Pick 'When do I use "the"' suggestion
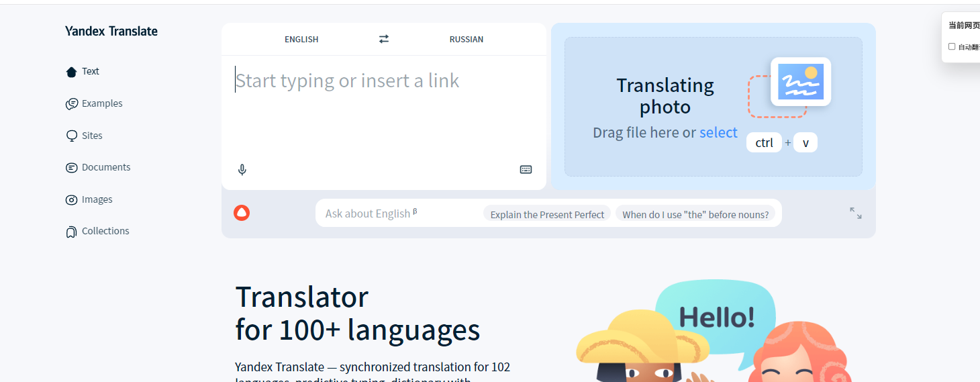This screenshot has width=980, height=382. [x=695, y=214]
